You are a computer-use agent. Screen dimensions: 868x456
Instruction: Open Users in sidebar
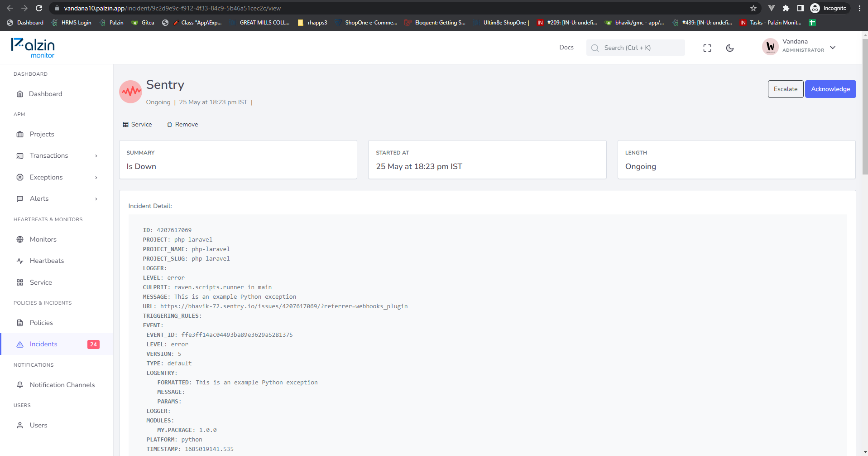point(38,425)
